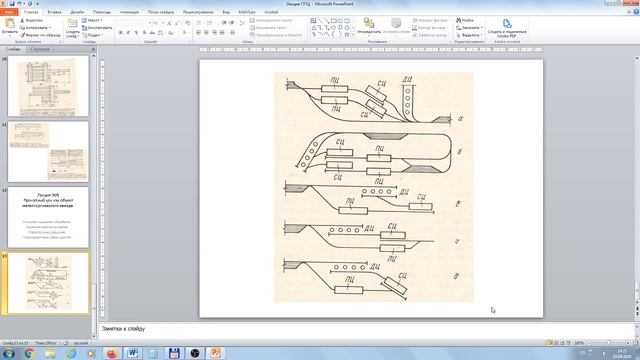Toggle strikethrough formatting
This screenshot has width=640, height=360.
(152, 33)
